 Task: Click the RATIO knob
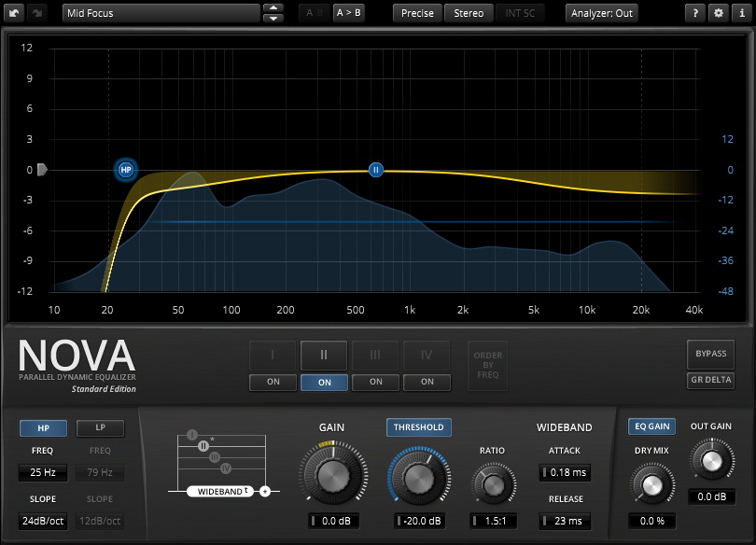pos(493,484)
